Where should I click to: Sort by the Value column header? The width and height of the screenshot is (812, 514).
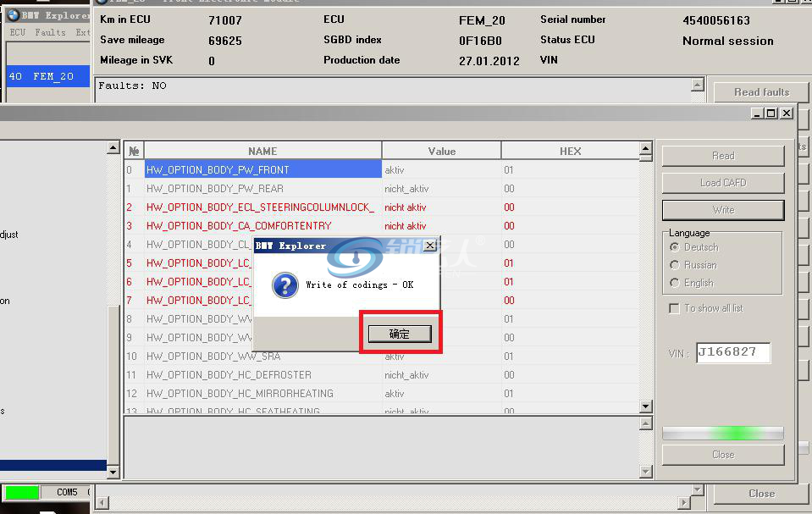[x=441, y=151]
